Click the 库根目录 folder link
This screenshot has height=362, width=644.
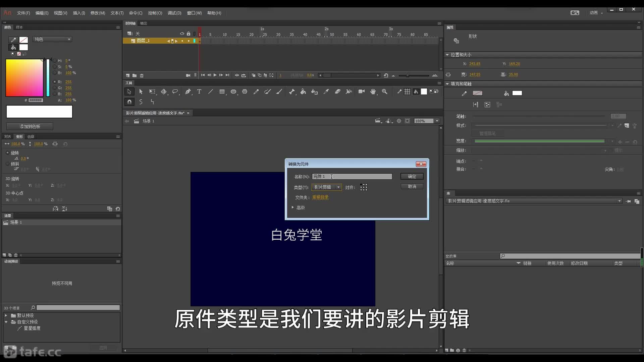tap(320, 197)
